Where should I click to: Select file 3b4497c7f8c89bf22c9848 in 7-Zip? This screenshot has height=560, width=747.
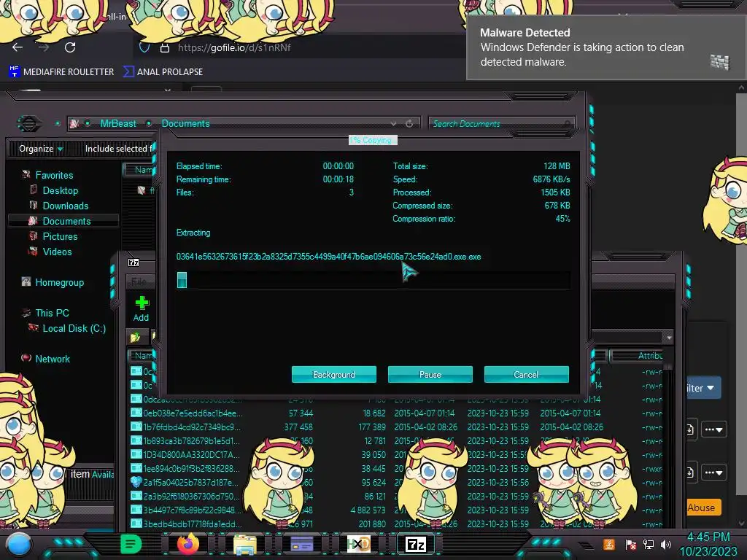coord(193,510)
